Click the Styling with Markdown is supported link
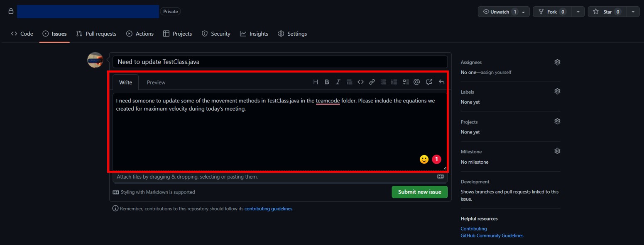 click(x=154, y=192)
